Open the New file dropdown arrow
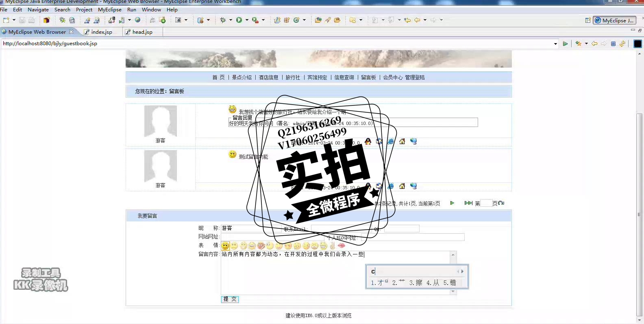Image resolution: width=644 pixels, height=324 pixels. (14, 20)
